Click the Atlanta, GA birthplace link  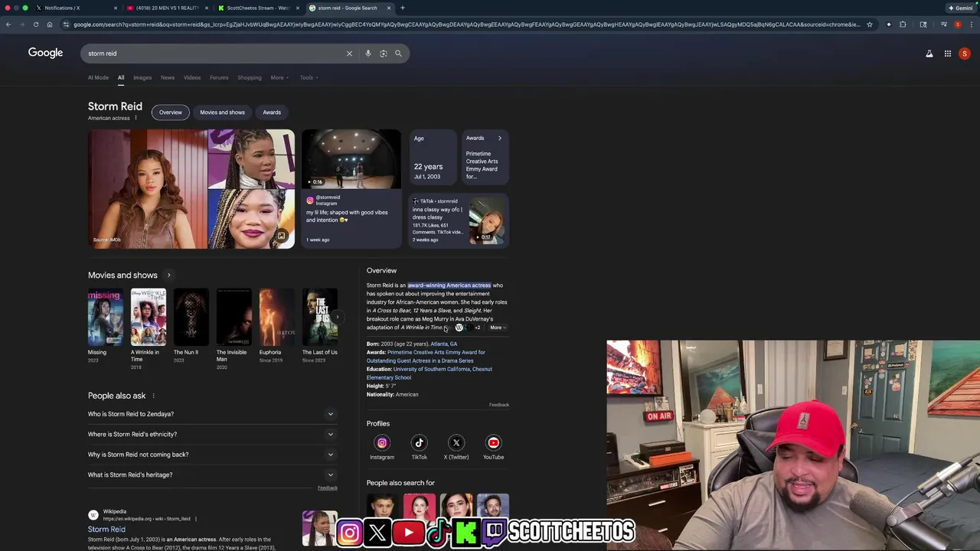coord(443,344)
